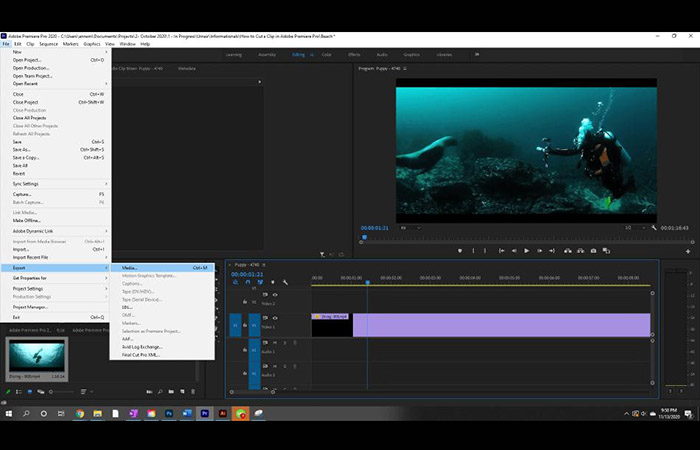Click the Export Frame camera icon
Viewport: 700px width, 450px height.
point(593,251)
